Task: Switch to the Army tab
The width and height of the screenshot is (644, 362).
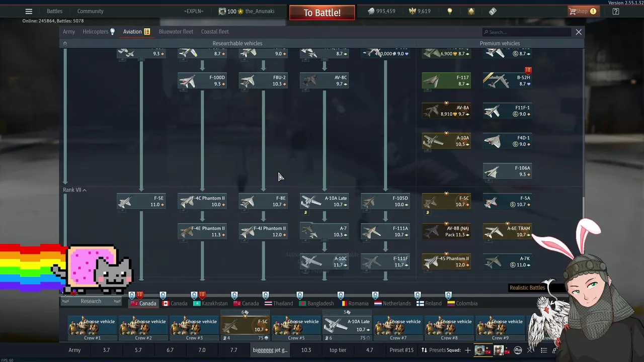Action: [69, 32]
